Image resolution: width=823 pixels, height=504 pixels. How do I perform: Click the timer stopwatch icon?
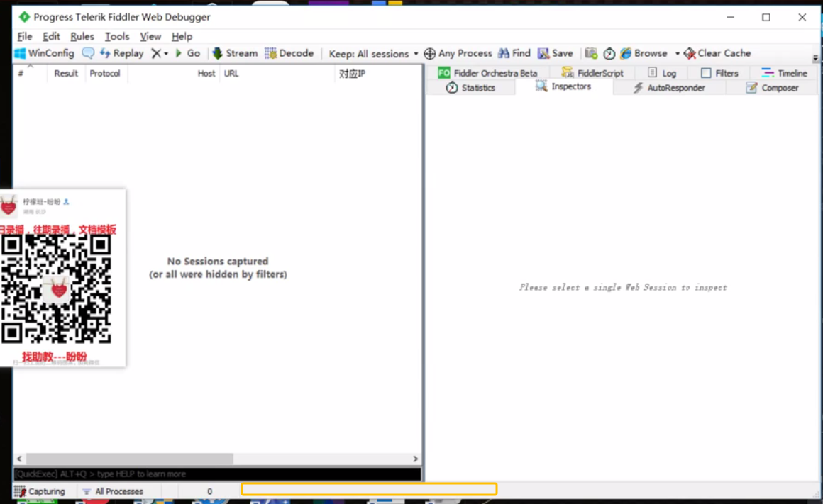(x=609, y=53)
